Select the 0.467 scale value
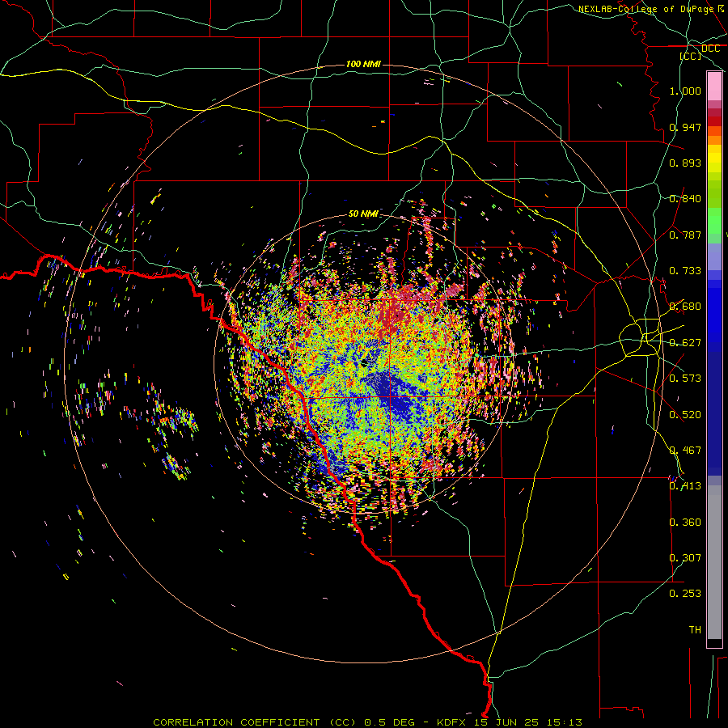The height and width of the screenshot is (728, 728). 685,451
